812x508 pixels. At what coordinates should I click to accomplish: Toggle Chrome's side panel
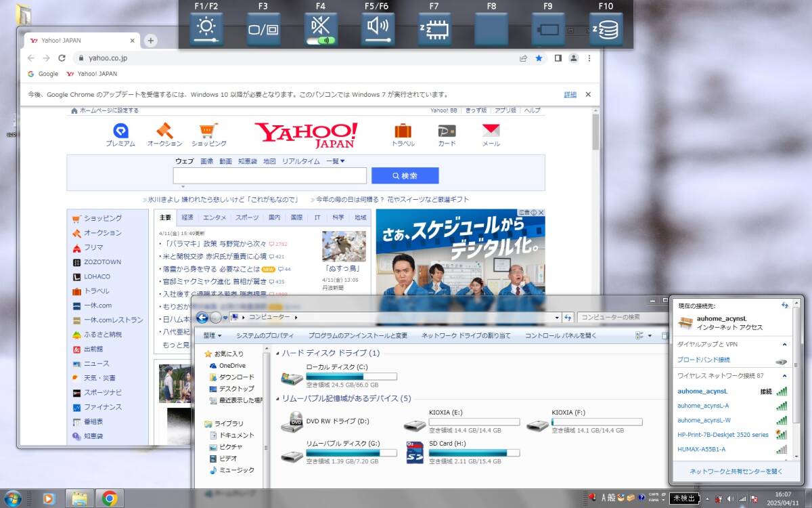click(558, 58)
